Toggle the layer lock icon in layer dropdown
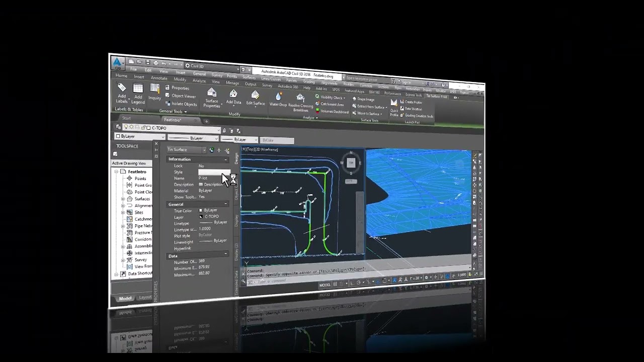644x362 pixels. (142, 128)
